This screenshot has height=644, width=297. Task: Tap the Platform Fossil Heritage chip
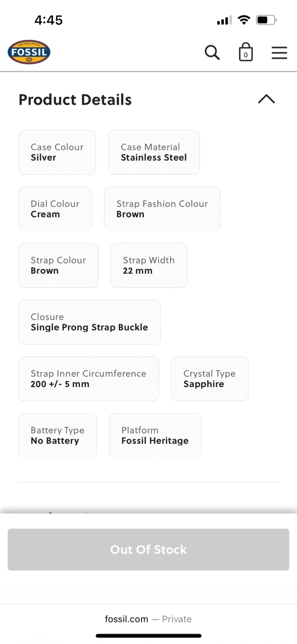pos(155,435)
